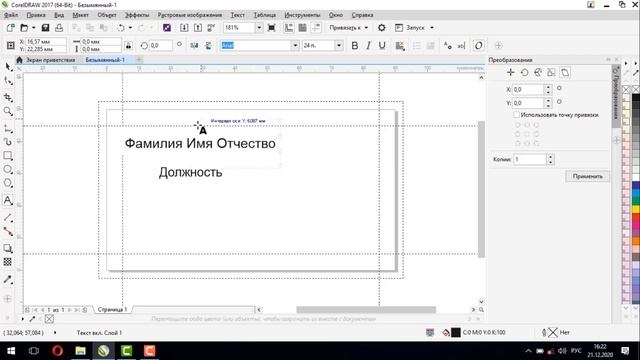Click the rotation angle input field

pyautogui.click(x=161, y=45)
